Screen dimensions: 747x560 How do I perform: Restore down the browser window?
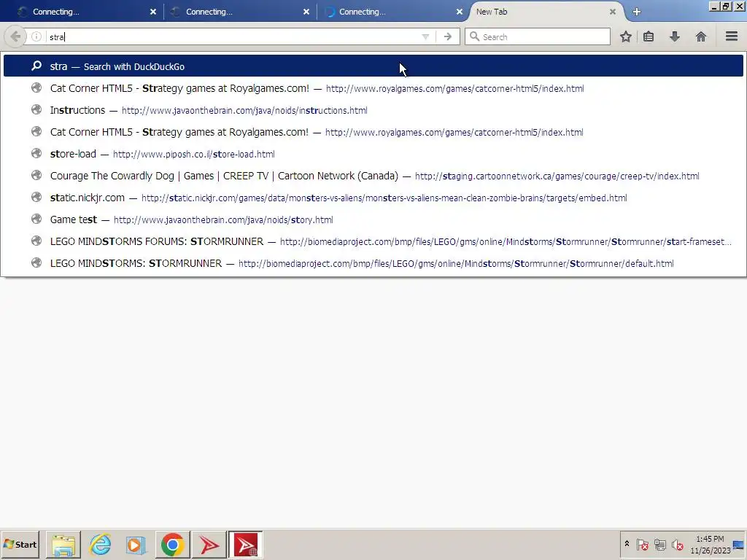(x=726, y=6)
